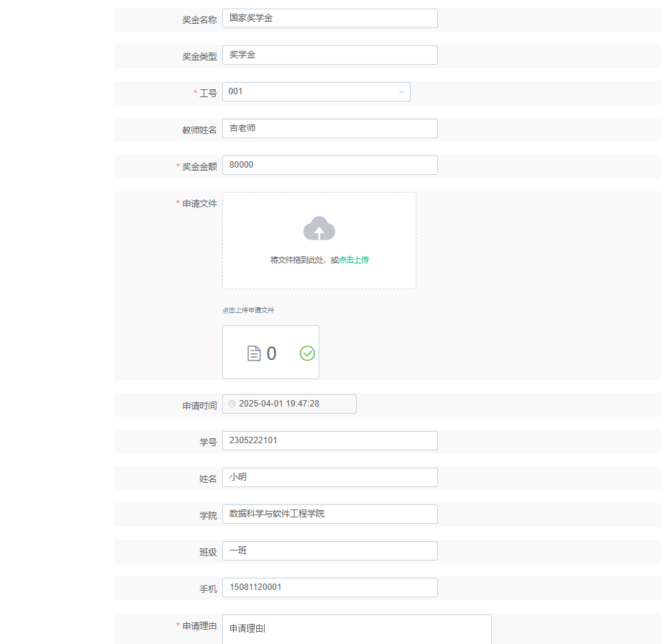Click the 点击上传 link

354,260
